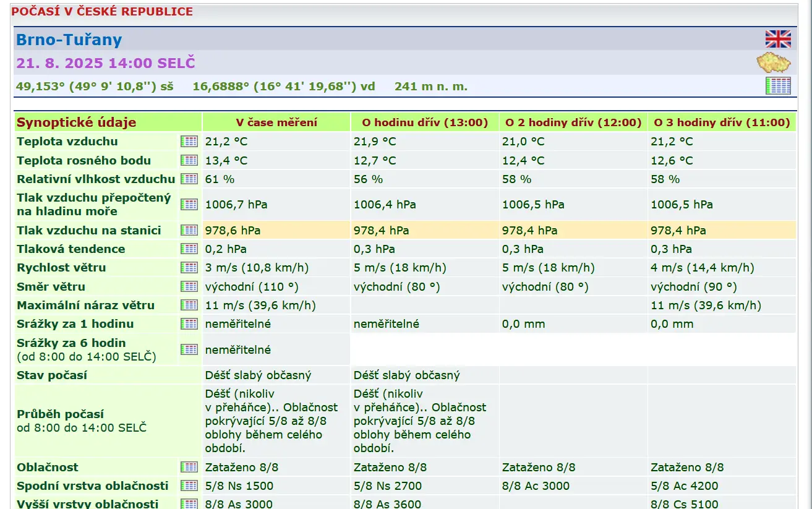
Task: Click table icon for Srážky za 1 hodinu
Action: pos(189,323)
